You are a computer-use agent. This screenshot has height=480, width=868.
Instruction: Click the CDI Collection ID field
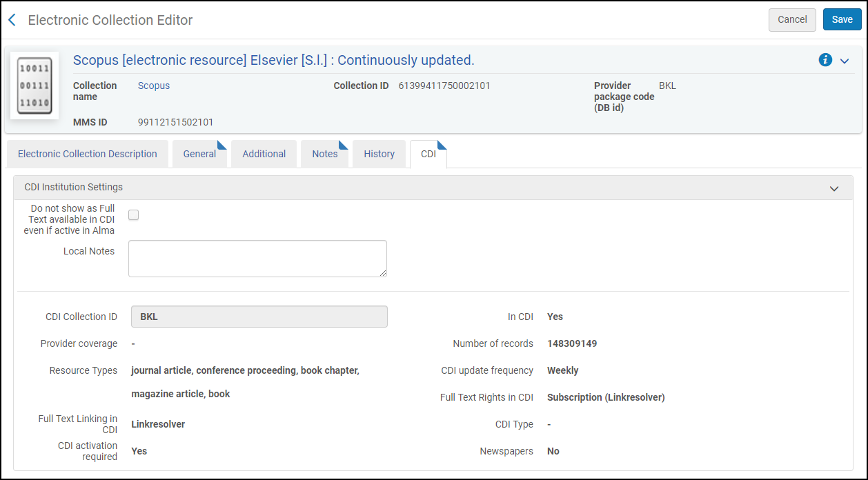click(259, 317)
